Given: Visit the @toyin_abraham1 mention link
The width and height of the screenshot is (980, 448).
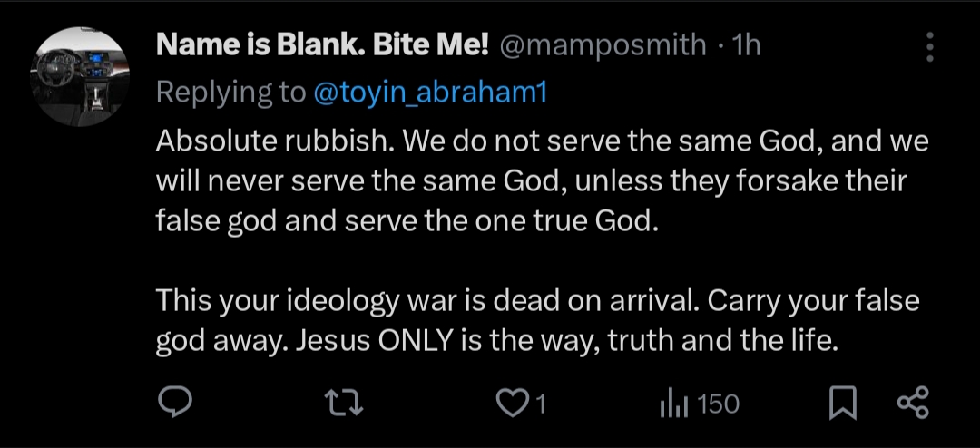Looking at the screenshot, I should [429, 92].
